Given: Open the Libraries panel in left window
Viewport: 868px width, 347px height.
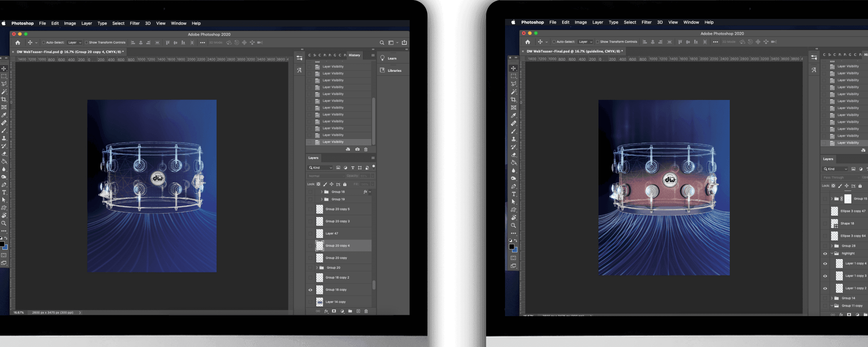Looking at the screenshot, I should click(393, 71).
